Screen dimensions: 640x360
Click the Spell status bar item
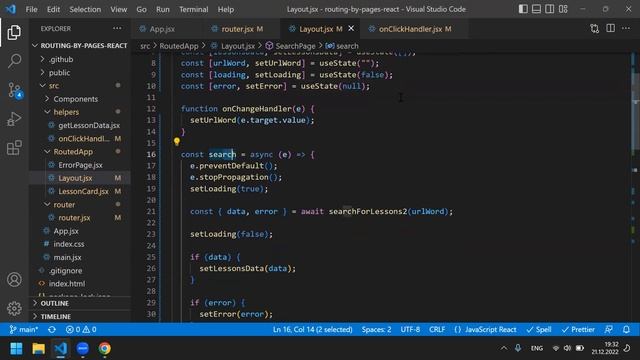[x=539, y=329]
